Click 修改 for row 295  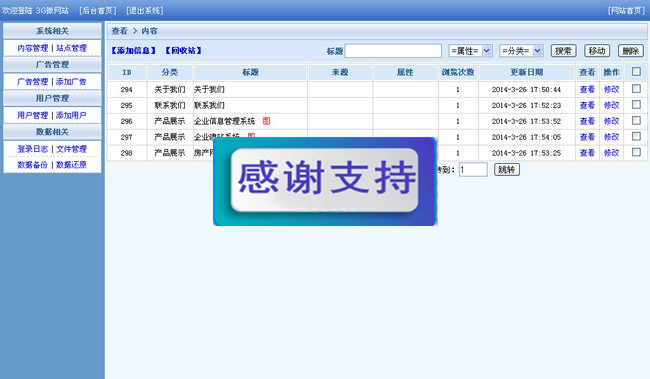(x=611, y=105)
